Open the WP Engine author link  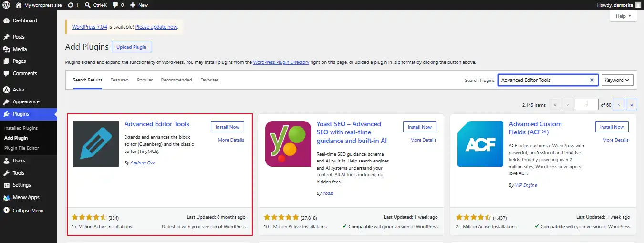point(526,185)
